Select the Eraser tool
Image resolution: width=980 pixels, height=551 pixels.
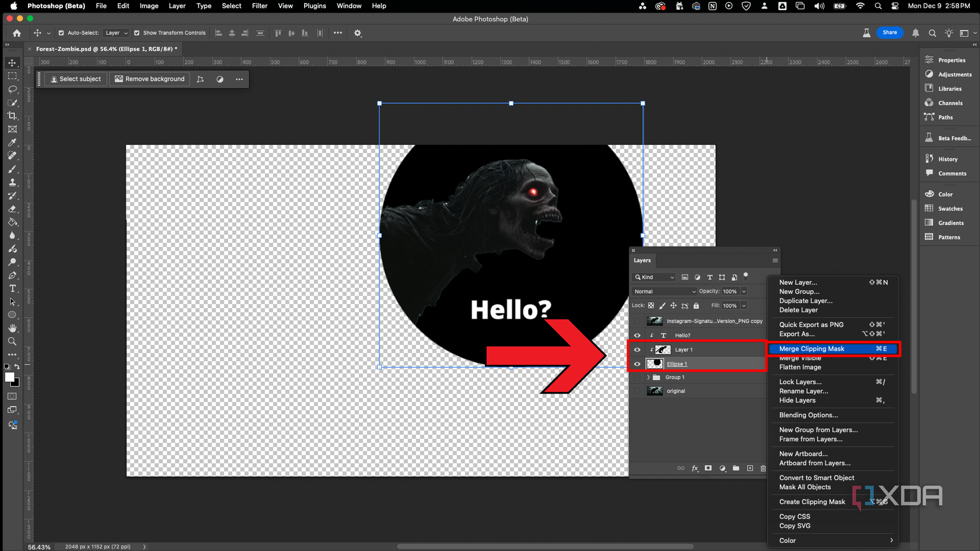tap(12, 209)
